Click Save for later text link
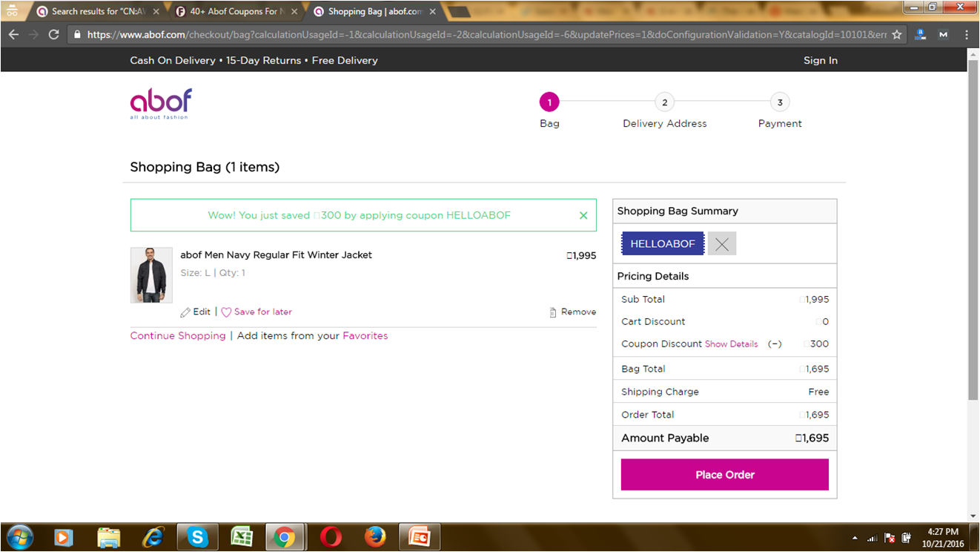980x552 pixels. pyautogui.click(x=263, y=312)
